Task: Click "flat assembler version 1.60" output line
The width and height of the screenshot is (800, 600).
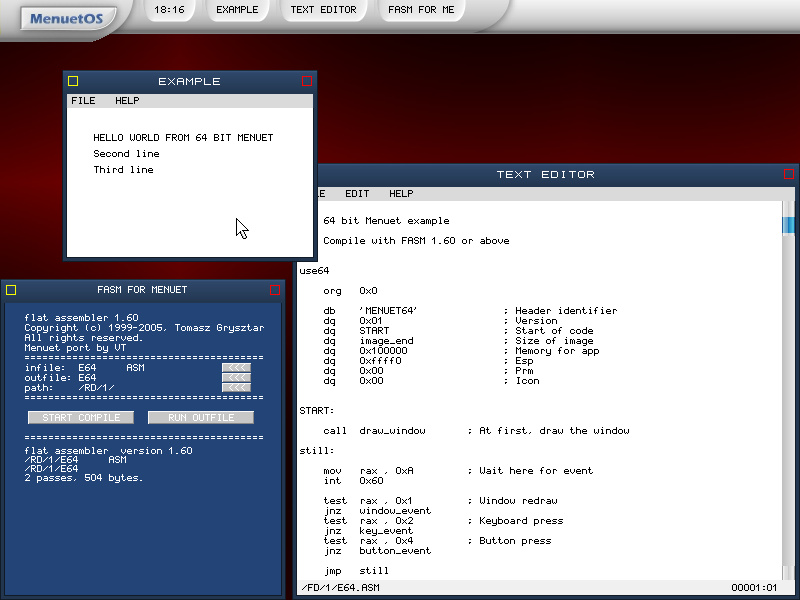Action: click(x=108, y=451)
